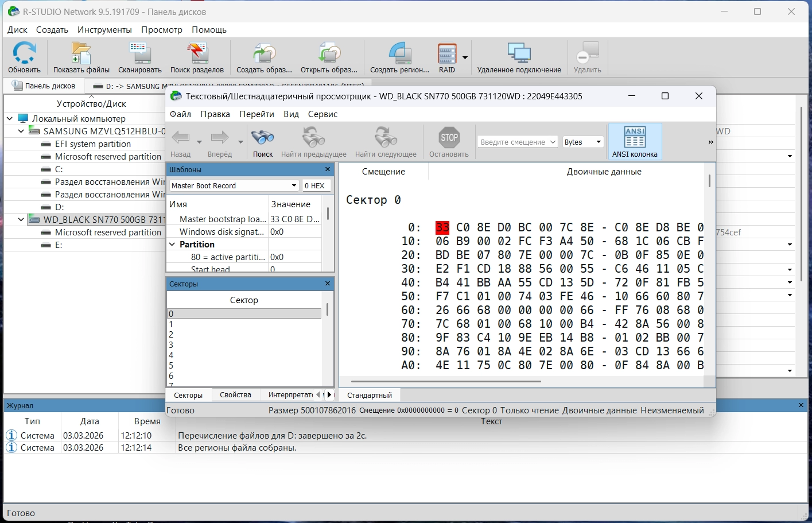Toggle the ANSI колонка column button
Viewport: 812px width, 523px height.
pyautogui.click(x=635, y=141)
